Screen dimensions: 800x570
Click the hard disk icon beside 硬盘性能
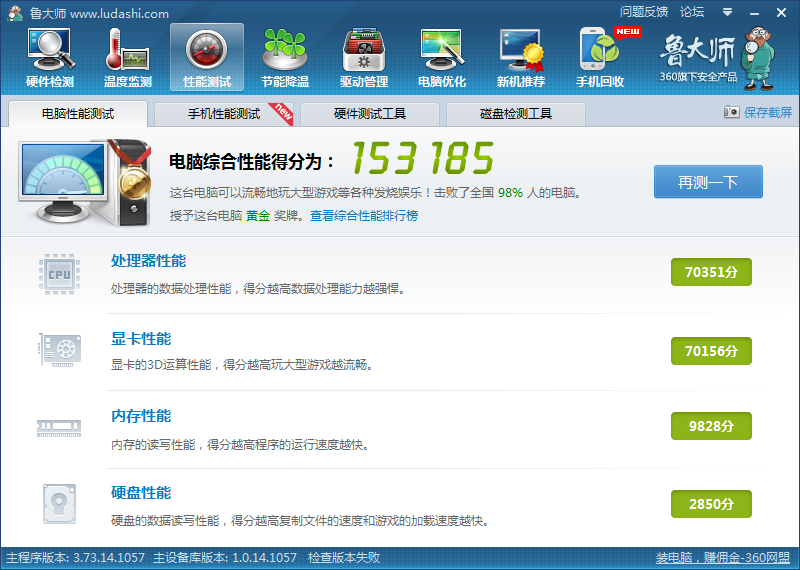click(x=59, y=504)
